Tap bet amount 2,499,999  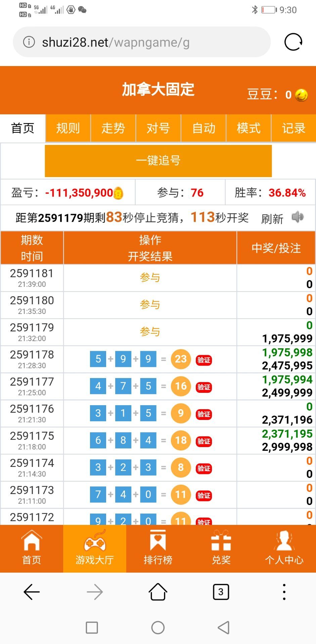tap(287, 393)
